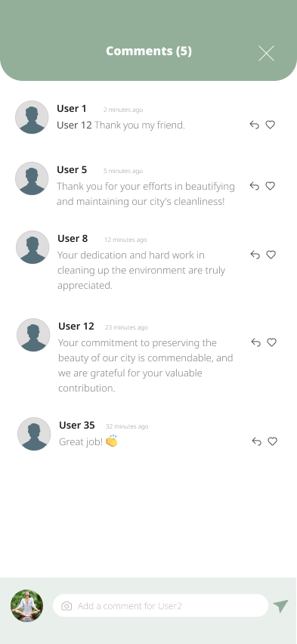Open the User 12 mention in User 1's comment
The image size is (297, 644).
tap(74, 125)
